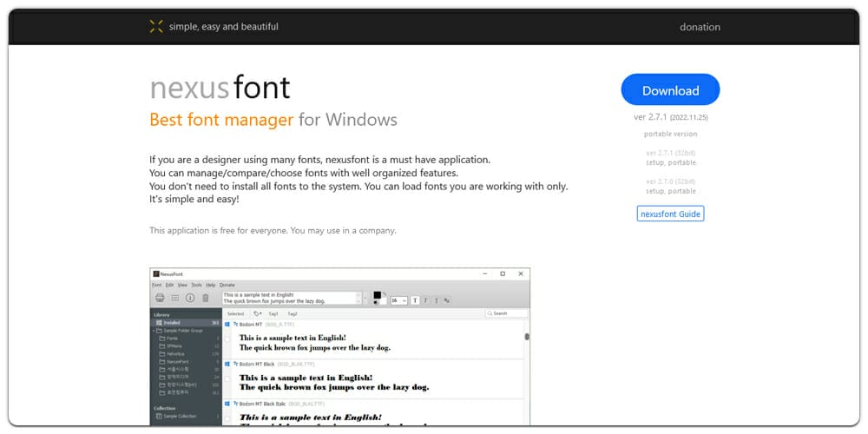Viewport: 868px width, 434px height.
Task: Open the Tools menu in NexusFont
Action: pyautogui.click(x=196, y=285)
